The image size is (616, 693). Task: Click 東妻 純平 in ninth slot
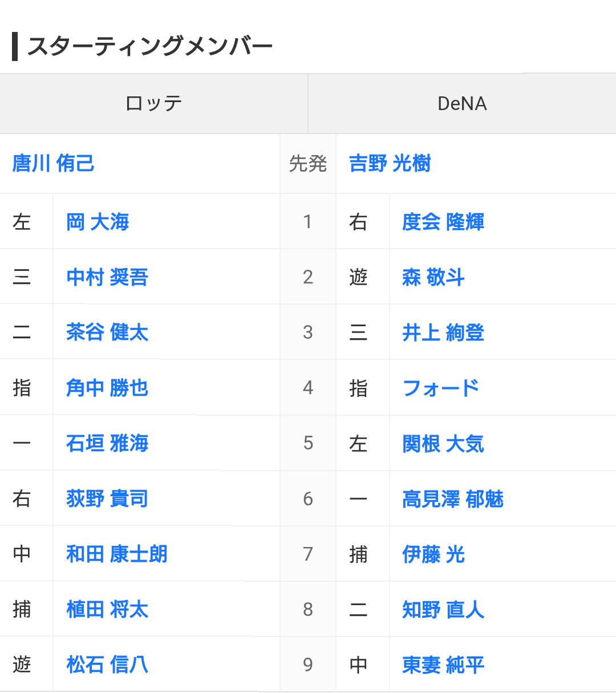(x=443, y=664)
